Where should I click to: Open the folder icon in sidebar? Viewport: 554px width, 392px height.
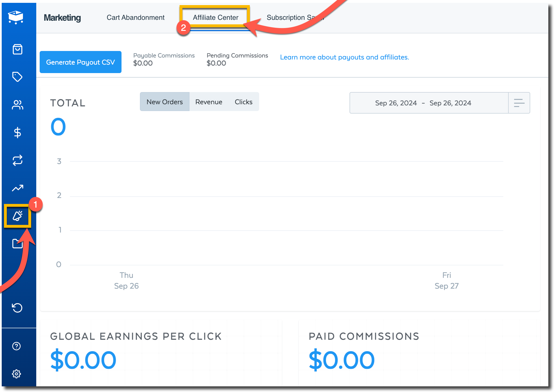(x=16, y=244)
